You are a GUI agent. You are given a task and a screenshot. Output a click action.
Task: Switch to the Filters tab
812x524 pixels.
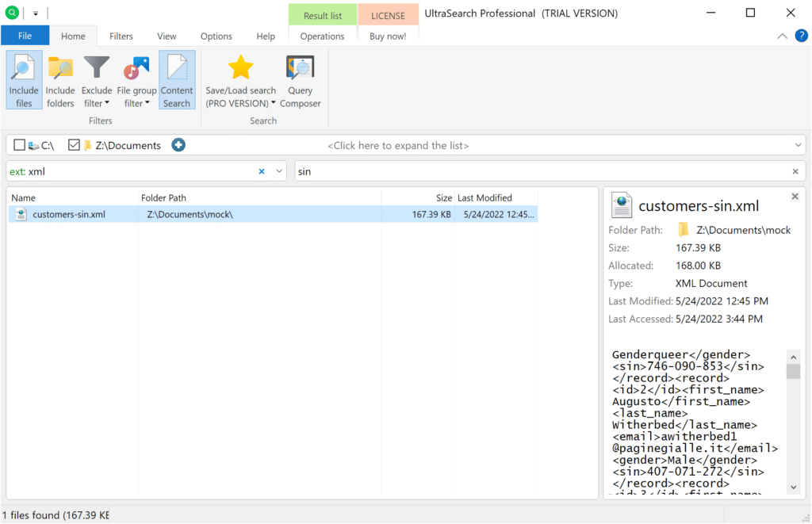tap(121, 36)
